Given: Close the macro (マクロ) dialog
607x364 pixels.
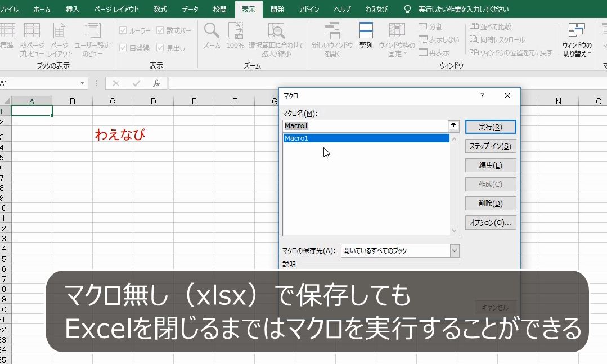Looking at the screenshot, I should (x=507, y=96).
